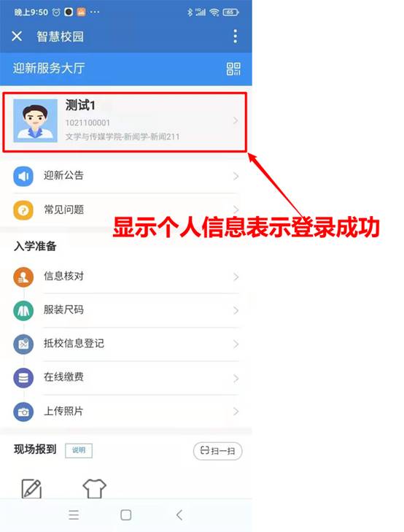The image size is (404, 532).
Task: Expand the 迎新公告 row chevron
Action: tap(236, 176)
